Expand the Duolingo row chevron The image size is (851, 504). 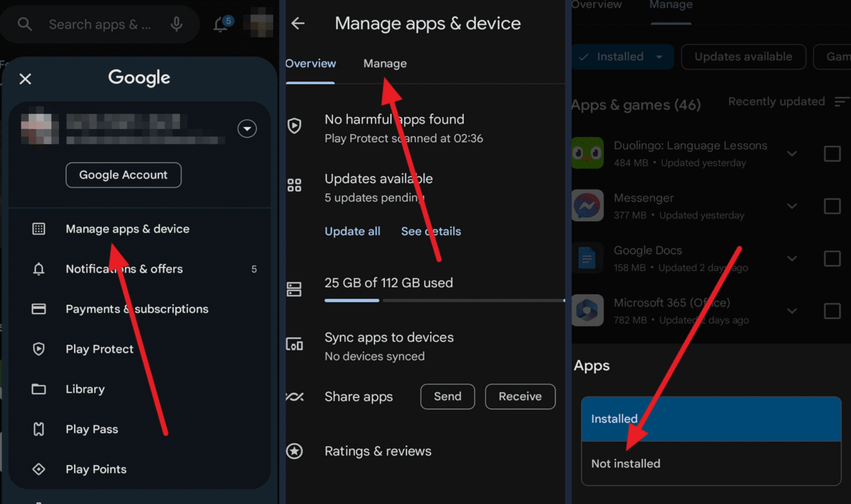tap(792, 154)
